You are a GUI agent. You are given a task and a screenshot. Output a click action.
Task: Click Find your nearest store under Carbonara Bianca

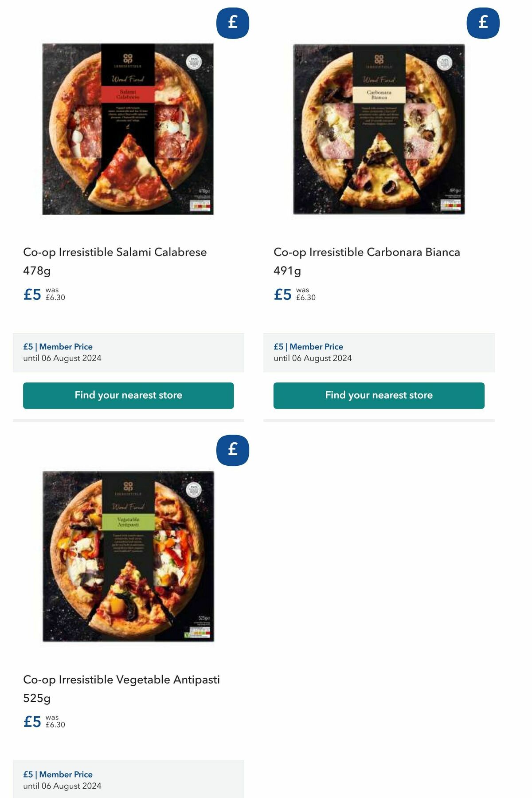[379, 395]
